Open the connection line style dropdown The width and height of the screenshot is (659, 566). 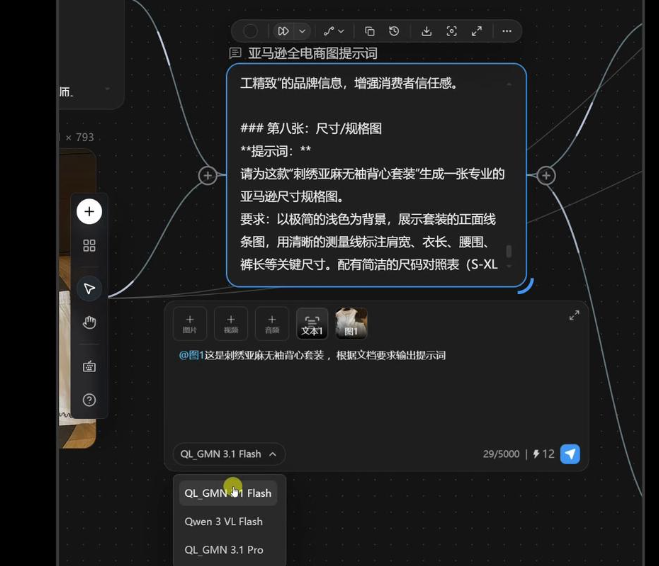(x=334, y=31)
